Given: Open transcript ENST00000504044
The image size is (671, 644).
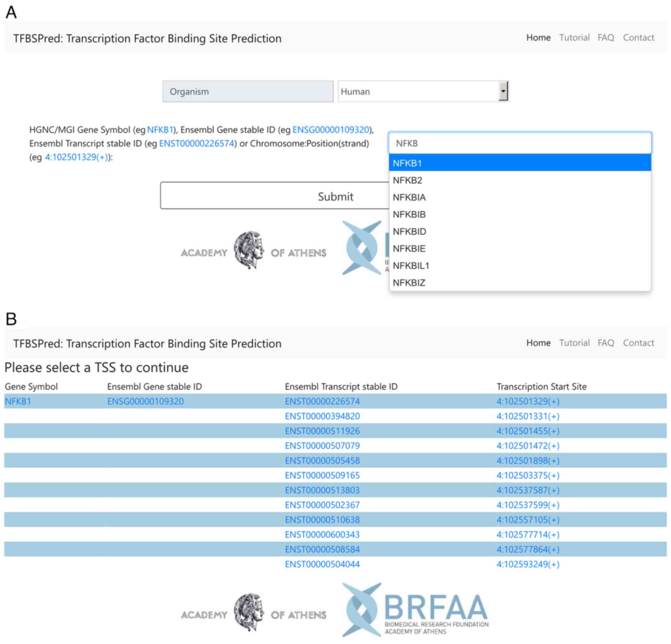Looking at the screenshot, I should click(x=322, y=564).
